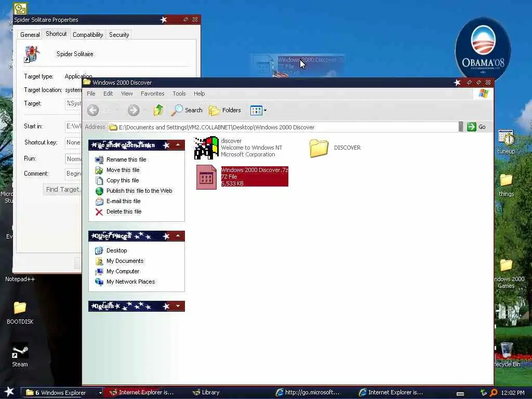Image resolution: width=532 pixels, height=399 pixels.
Task: Select the DISCOVER folder icon
Action: tap(319, 148)
